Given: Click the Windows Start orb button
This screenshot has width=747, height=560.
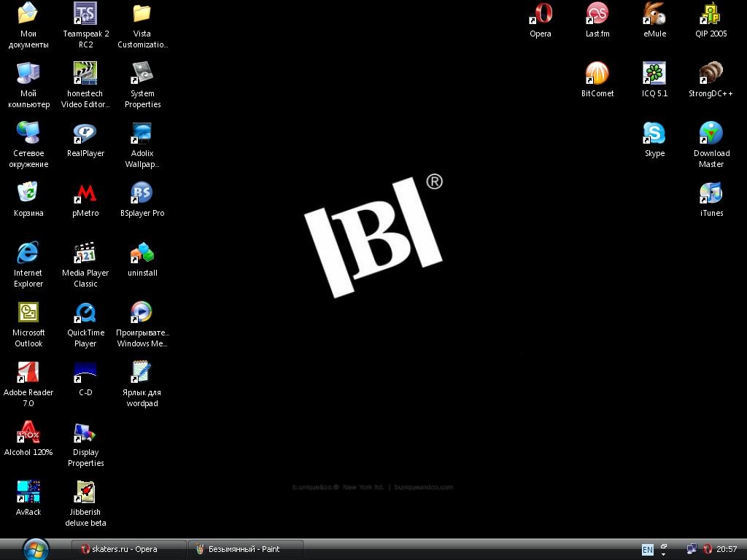Looking at the screenshot, I should click(x=36, y=548).
